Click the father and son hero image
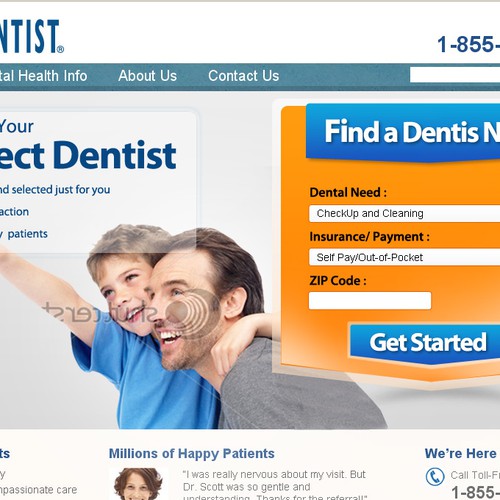 [187, 327]
